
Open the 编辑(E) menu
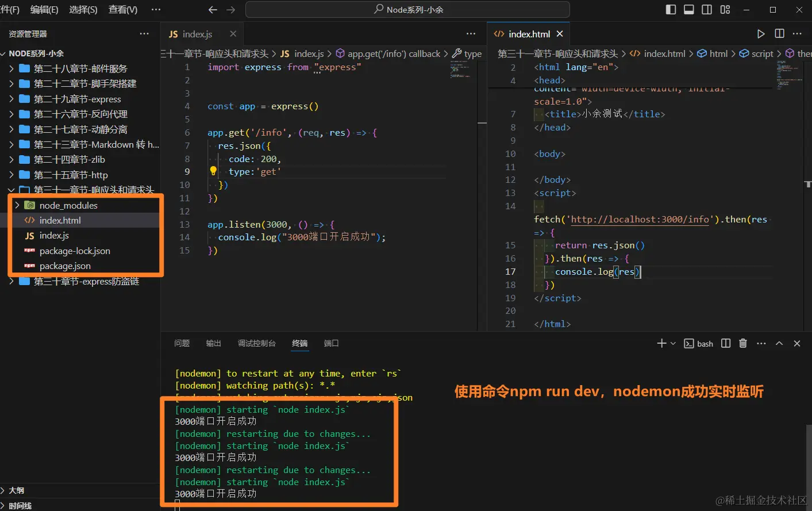(x=44, y=10)
